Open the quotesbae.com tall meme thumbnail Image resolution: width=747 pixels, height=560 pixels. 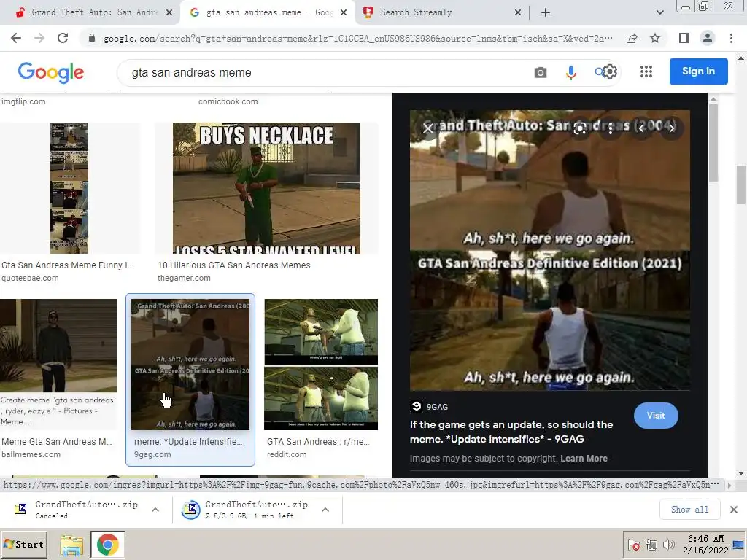[69, 188]
